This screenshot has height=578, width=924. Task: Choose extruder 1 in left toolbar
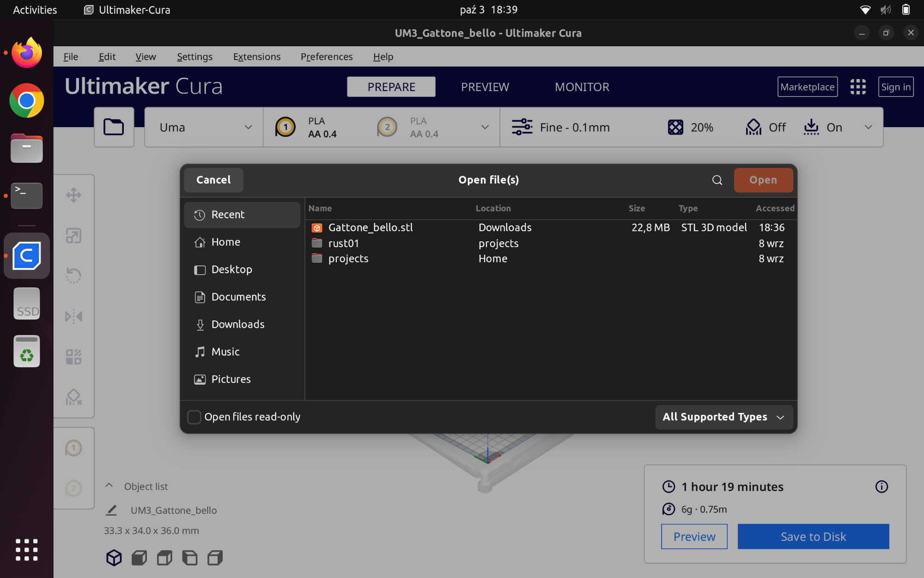click(x=73, y=448)
